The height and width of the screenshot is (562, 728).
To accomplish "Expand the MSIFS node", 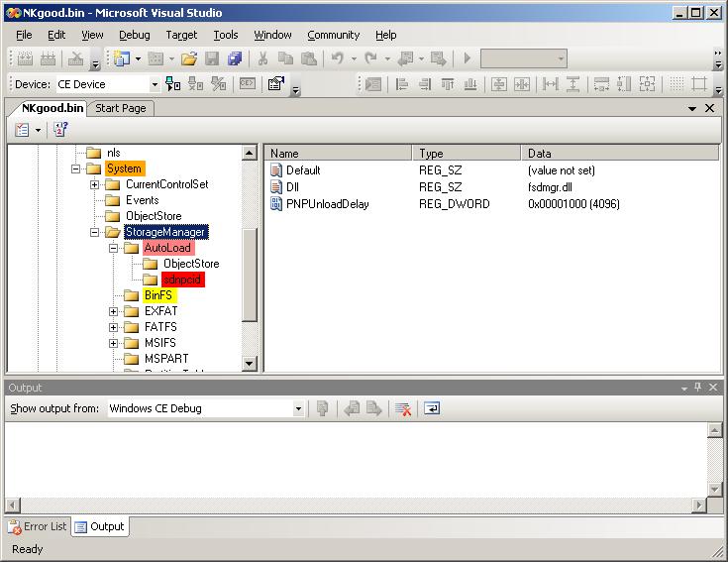I will pyautogui.click(x=113, y=343).
